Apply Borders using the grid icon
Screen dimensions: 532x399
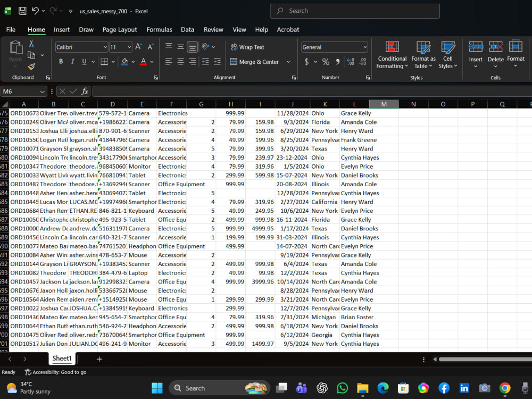[x=104, y=62]
